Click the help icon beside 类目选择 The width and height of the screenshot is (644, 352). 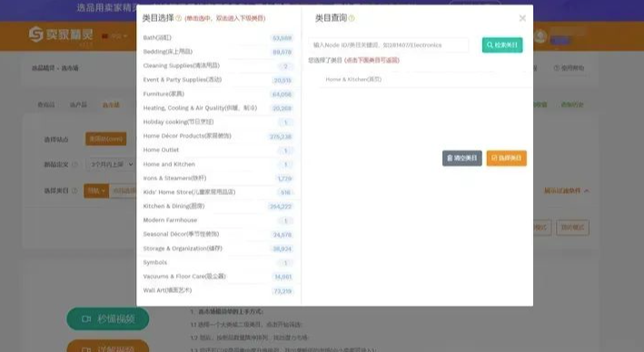click(x=178, y=18)
